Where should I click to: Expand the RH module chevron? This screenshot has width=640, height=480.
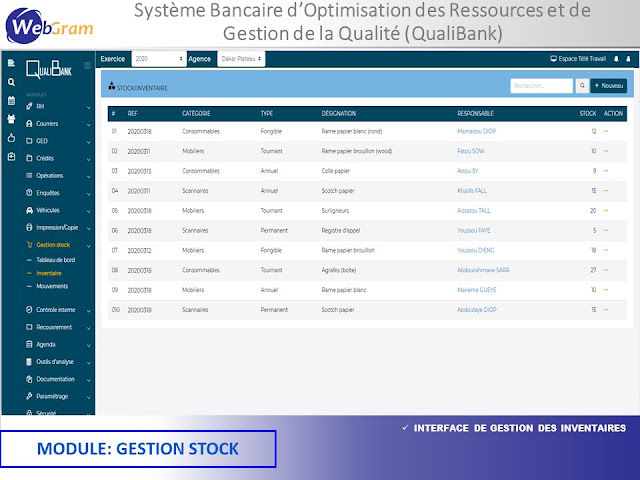[x=89, y=107]
